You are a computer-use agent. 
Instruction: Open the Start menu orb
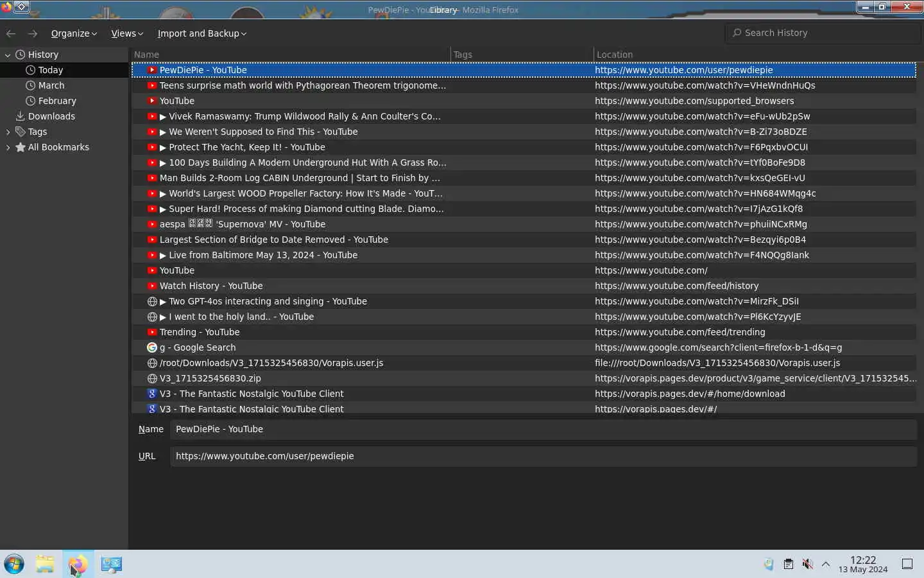tap(14, 564)
